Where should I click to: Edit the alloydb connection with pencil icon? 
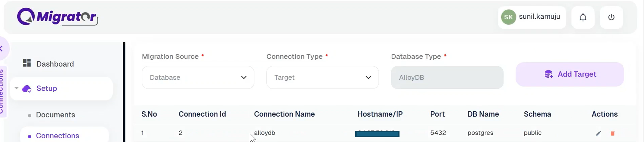click(x=599, y=133)
